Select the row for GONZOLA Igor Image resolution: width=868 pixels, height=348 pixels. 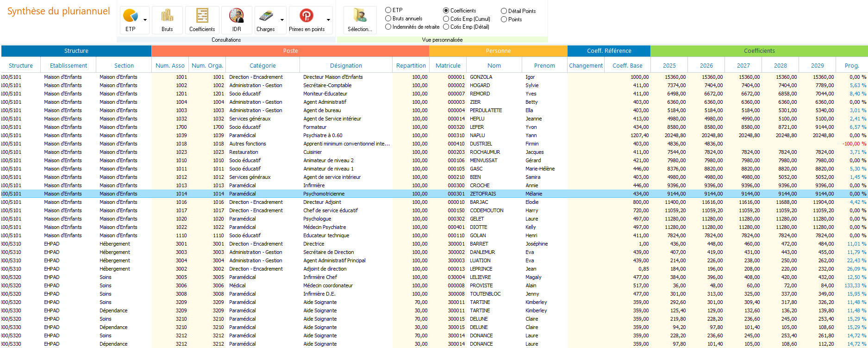pyautogui.click(x=434, y=77)
